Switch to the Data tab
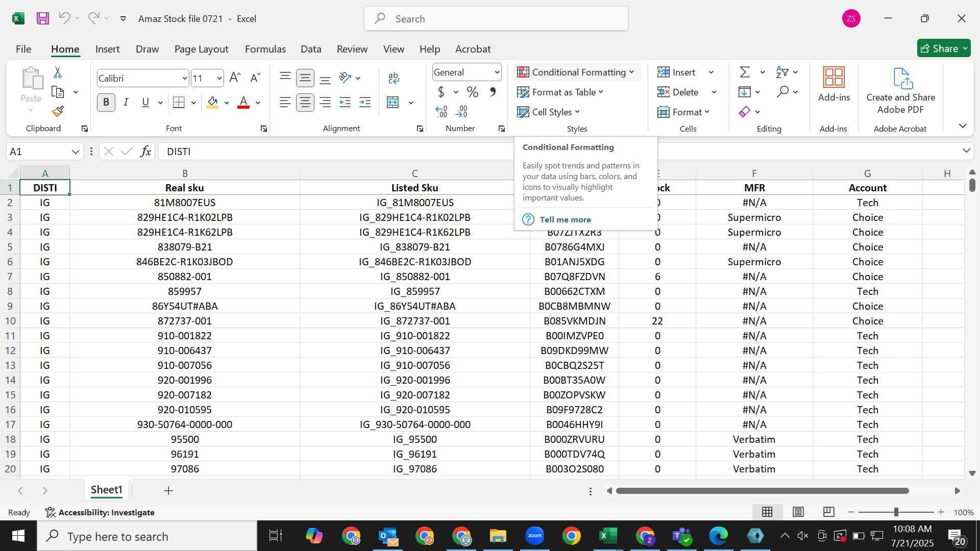Screen dimensions: 980x551 [x=311, y=49]
